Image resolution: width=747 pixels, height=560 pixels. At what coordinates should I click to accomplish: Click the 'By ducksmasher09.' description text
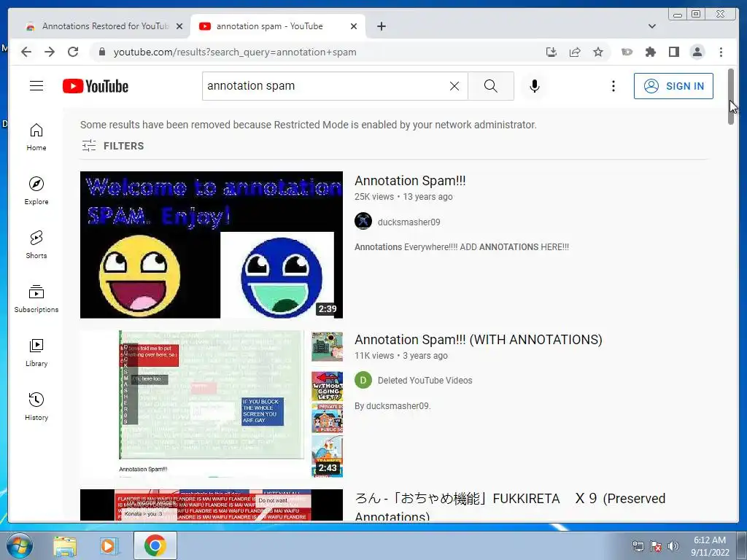(392, 406)
